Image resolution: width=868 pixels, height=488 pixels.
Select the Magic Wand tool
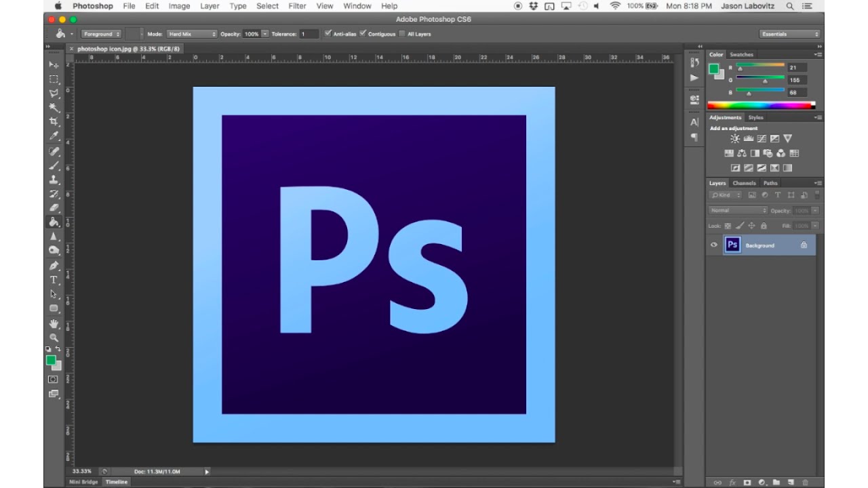54,108
